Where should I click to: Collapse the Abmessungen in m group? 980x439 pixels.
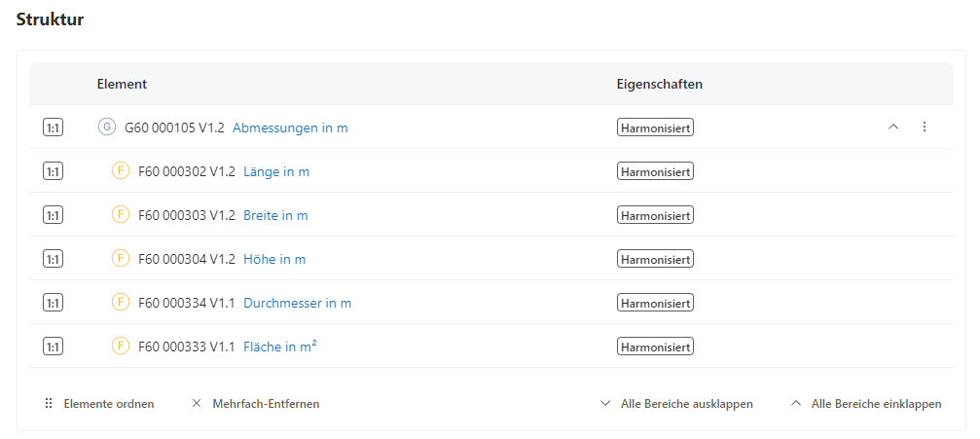(x=893, y=128)
